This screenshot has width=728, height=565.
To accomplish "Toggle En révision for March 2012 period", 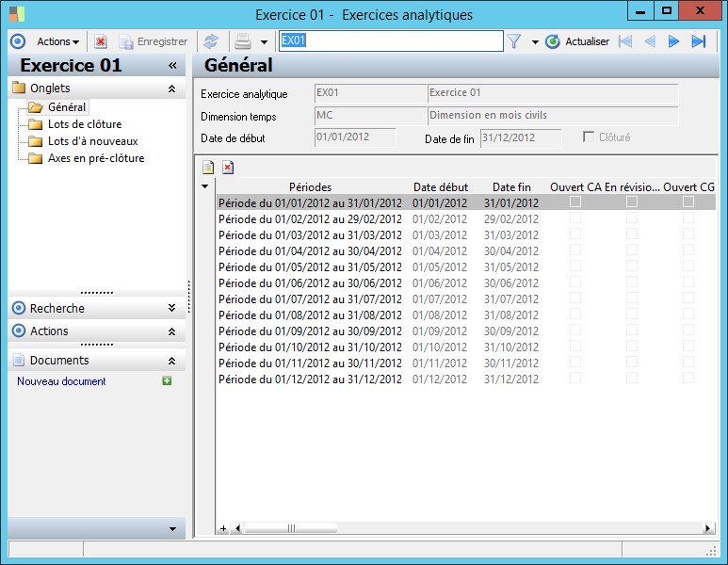I will [x=632, y=234].
